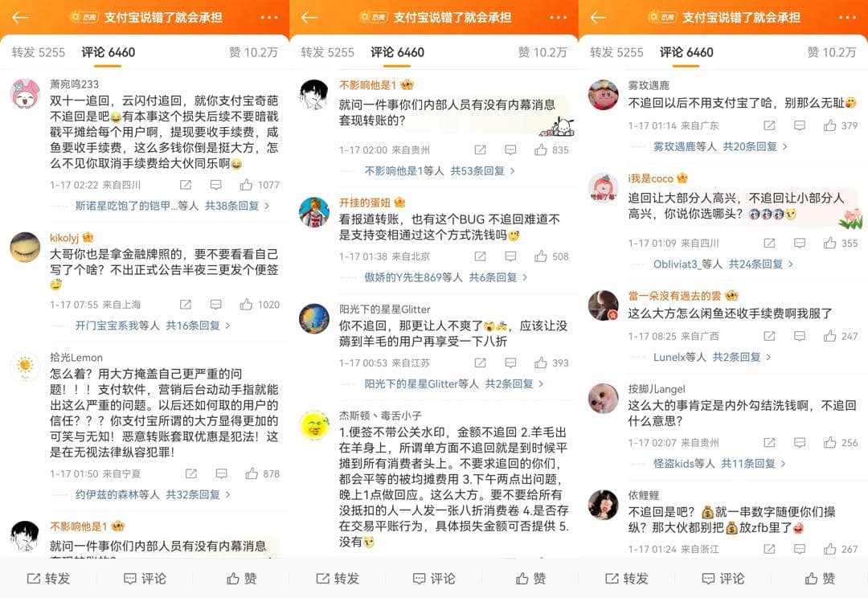The width and height of the screenshot is (868, 598).
Task: Thumbs-up 依鲤鲤's comment showing 267
Action: click(829, 549)
